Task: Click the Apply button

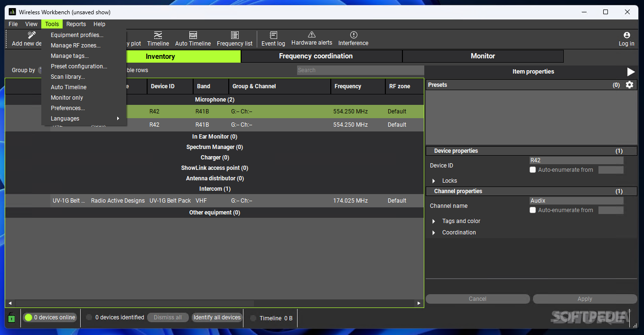Action: pyautogui.click(x=585, y=299)
